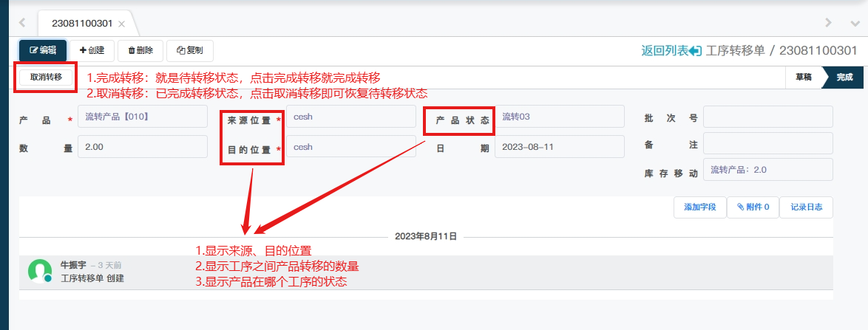
Task: Click the 复制 copy button
Action: click(x=190, y=50)
